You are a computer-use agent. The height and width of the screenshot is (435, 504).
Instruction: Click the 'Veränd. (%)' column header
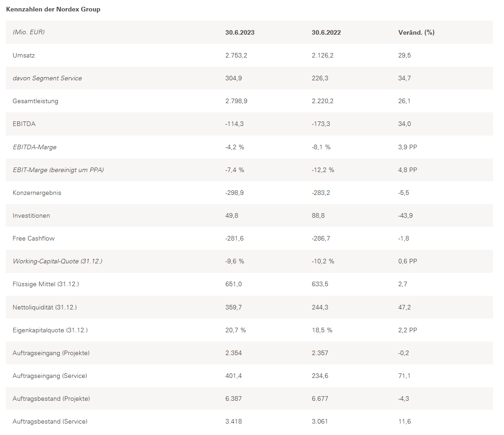point(416,32)
